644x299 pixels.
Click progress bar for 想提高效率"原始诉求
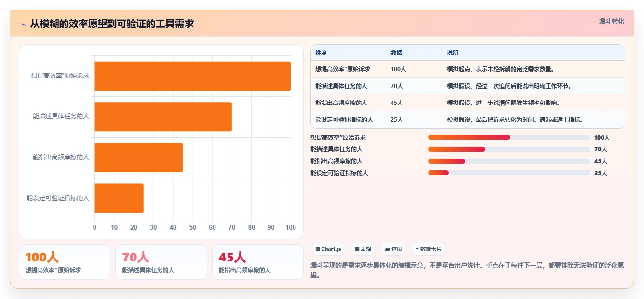509,137
